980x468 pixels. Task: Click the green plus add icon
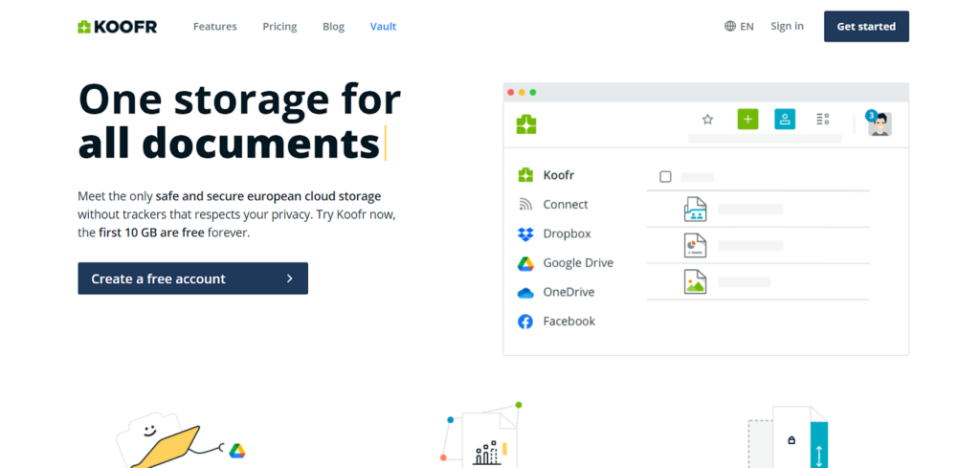pyautogui.click(x=747, y=119)
